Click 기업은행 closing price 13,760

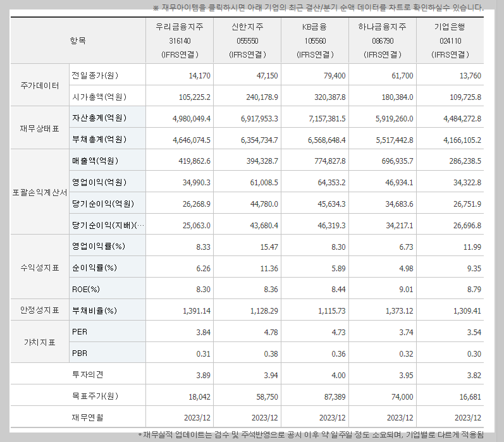[x=470, y=76]
